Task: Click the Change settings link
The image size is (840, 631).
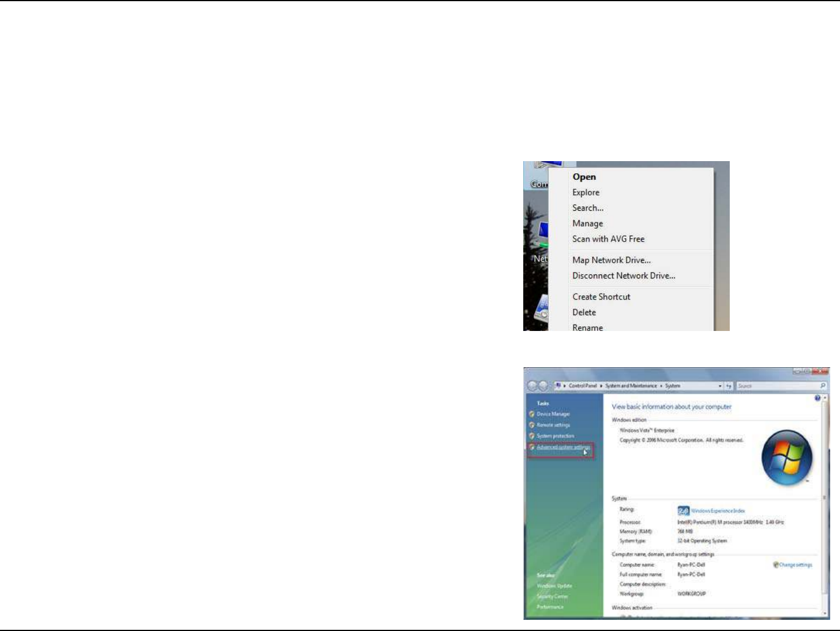Action: pos(796,565)
